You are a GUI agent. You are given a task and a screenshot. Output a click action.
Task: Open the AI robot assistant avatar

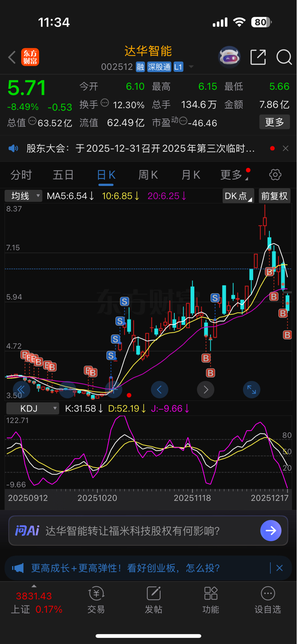(x=229, y=57)
